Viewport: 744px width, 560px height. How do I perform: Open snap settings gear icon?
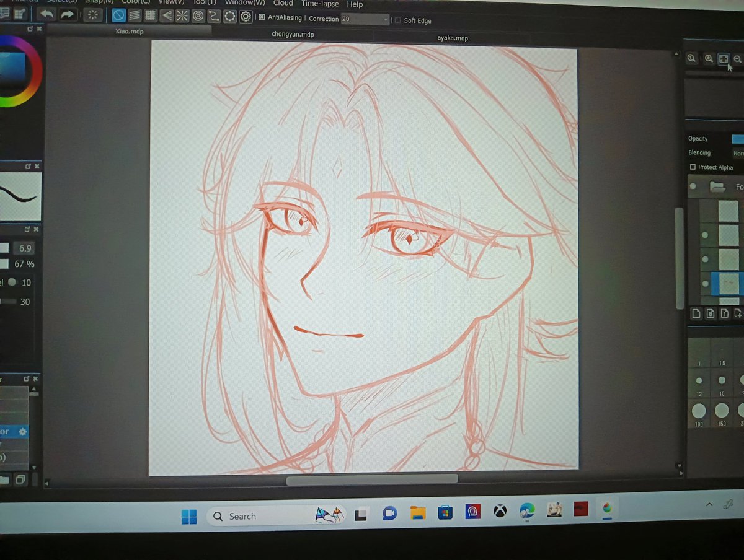[246, 17]
